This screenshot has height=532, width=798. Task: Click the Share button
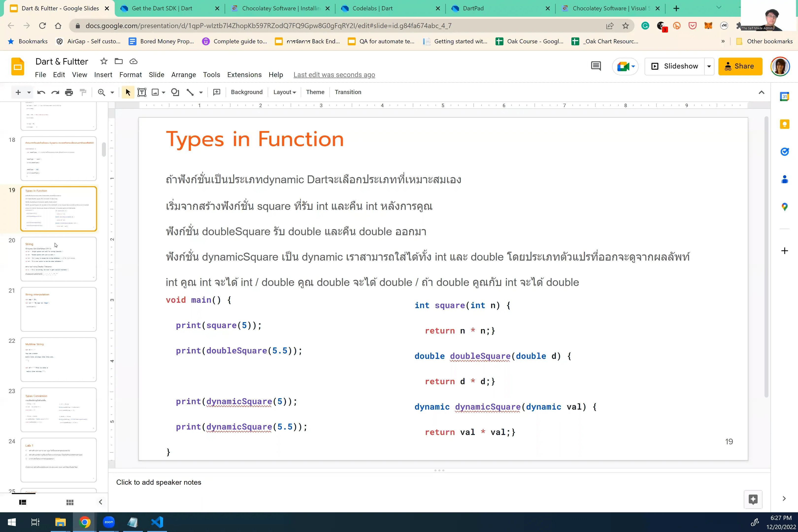tap(740, 66)
